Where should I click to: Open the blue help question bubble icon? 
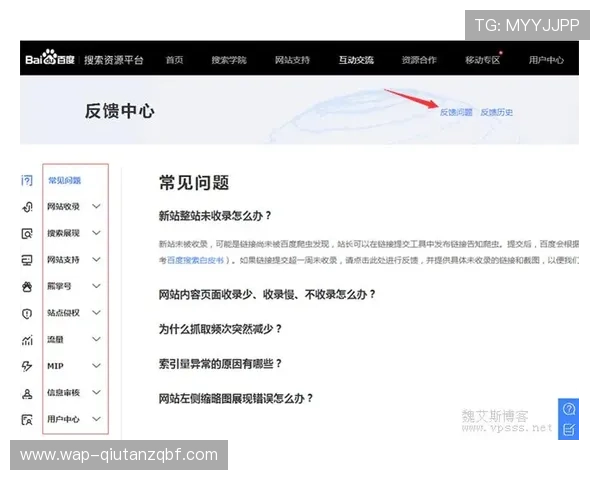click(569, 409)
